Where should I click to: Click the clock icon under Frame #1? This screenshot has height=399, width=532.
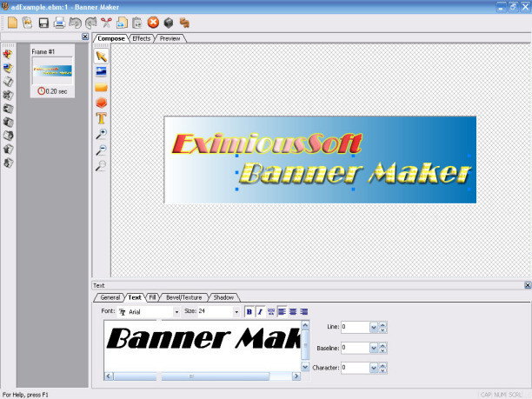pyautogui.click(x=42, y=91)
